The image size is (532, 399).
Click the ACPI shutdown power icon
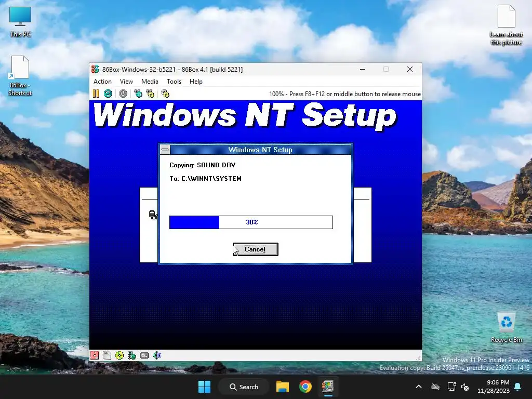123,94
